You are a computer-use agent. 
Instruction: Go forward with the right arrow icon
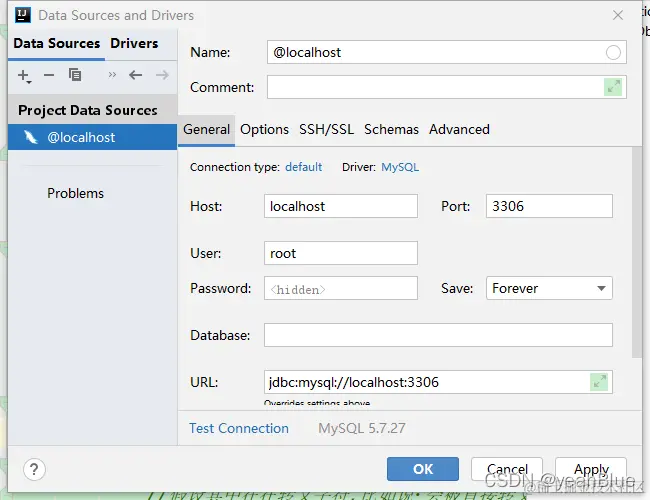pos(162,75)
